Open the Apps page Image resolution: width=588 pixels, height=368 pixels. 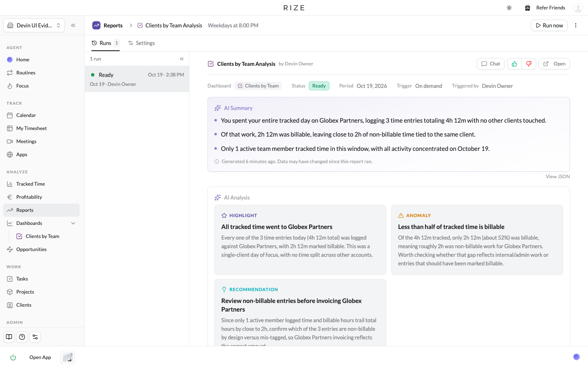(x=41, y=155)
